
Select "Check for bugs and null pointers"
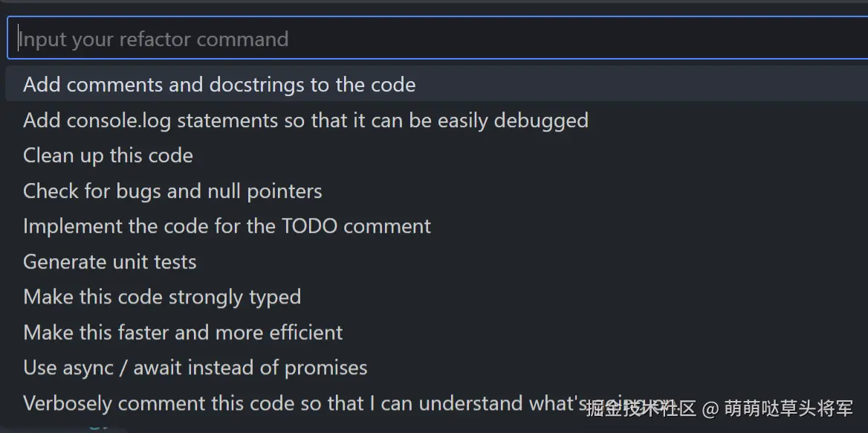tap(172, 190)
